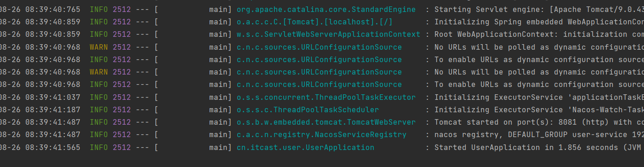
Task: Click the 'nacos registry, DEFAULT_GROUP user-service' message
Action: [539, 134]
